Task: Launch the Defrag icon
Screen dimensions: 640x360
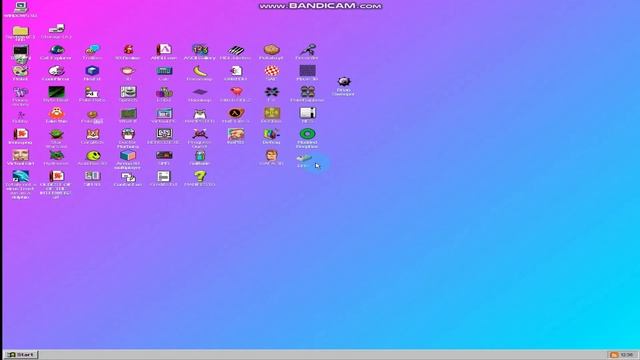Action: pos(271,134)
